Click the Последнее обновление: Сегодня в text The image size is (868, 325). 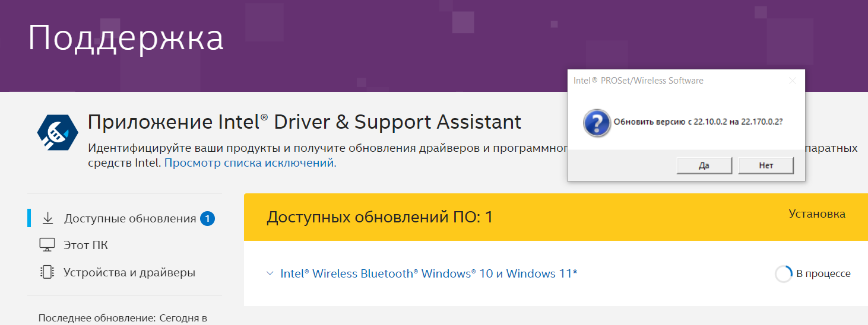click(x=123, y=318)
